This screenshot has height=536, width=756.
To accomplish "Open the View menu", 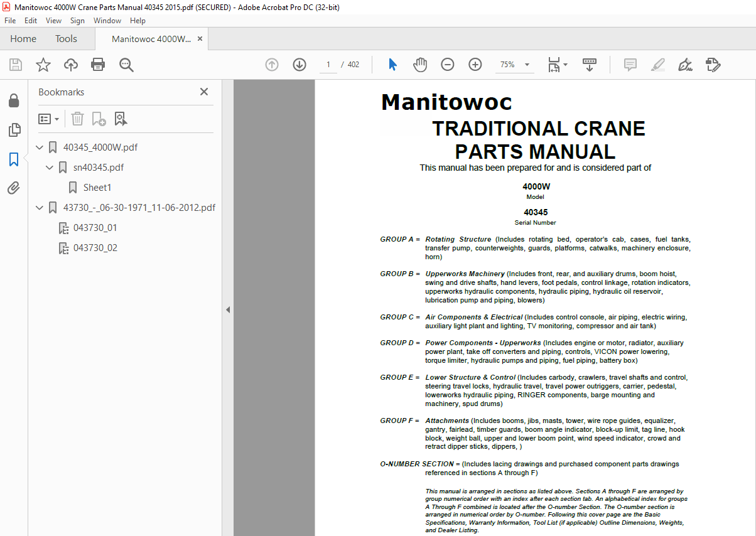I will 53,20.
